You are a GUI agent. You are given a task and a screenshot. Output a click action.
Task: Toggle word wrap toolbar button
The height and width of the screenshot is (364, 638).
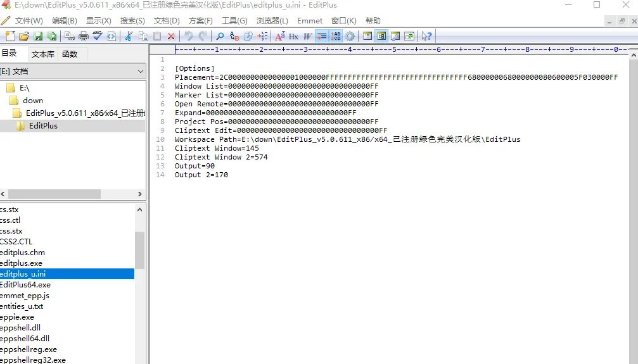point(322,37)
